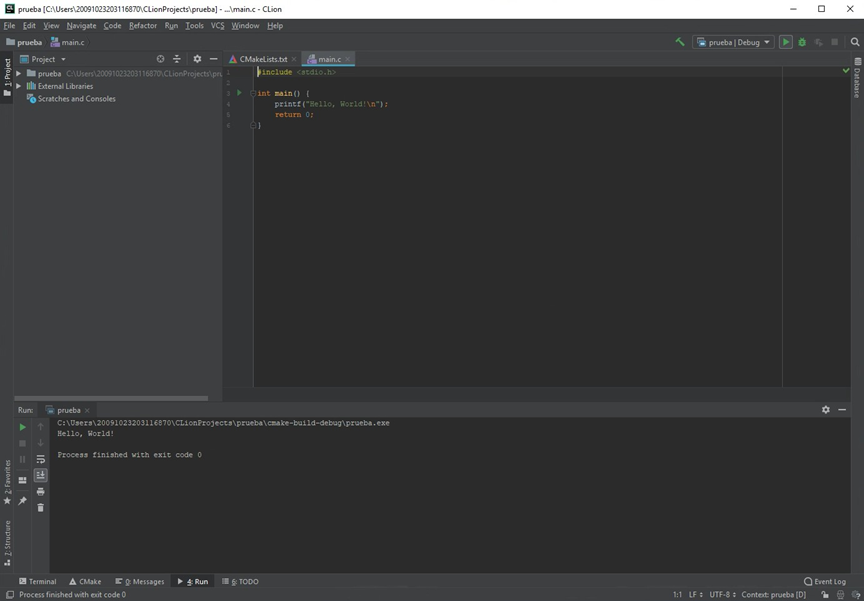Open Project panel settings gear

[x=197, y=59]
